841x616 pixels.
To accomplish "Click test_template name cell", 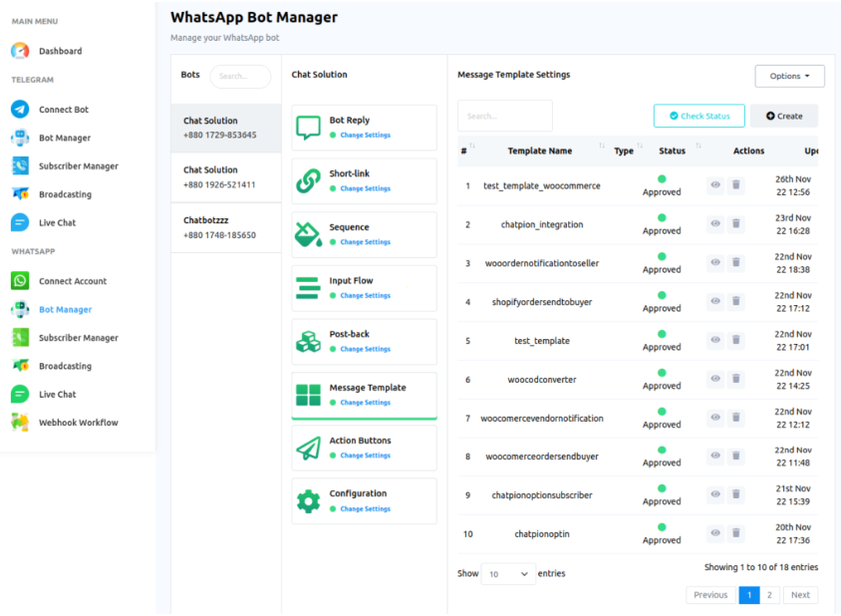I will [542, 341].
